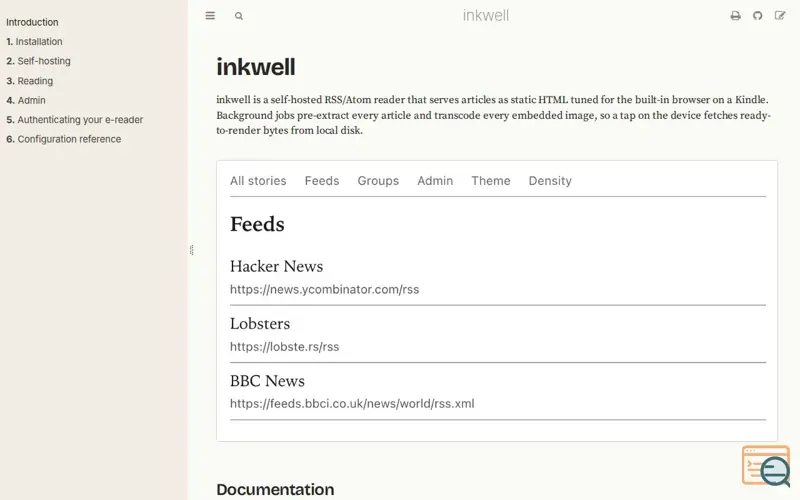The height and width of the screenshot is (500, 800).
Task: Switch to the Feeds tab
Action: tap(321, 181)
